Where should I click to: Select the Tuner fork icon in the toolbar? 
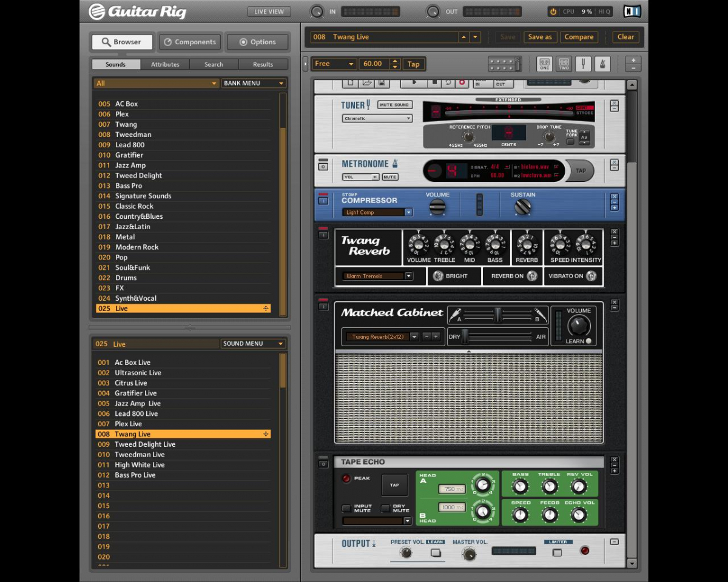pyautogui.click(x=583, y=64)
